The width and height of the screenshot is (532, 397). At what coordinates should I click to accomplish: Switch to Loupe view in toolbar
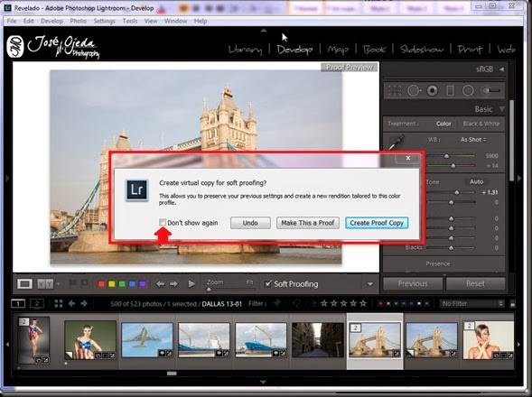pyautogui.click(x=24, y=284)
